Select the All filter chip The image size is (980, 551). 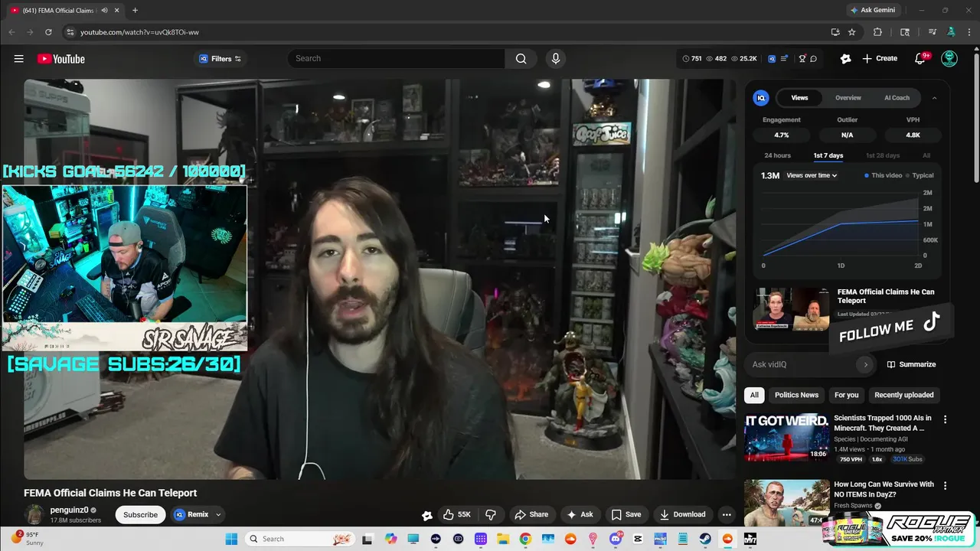pyautogui.click(x=754, y=395)
